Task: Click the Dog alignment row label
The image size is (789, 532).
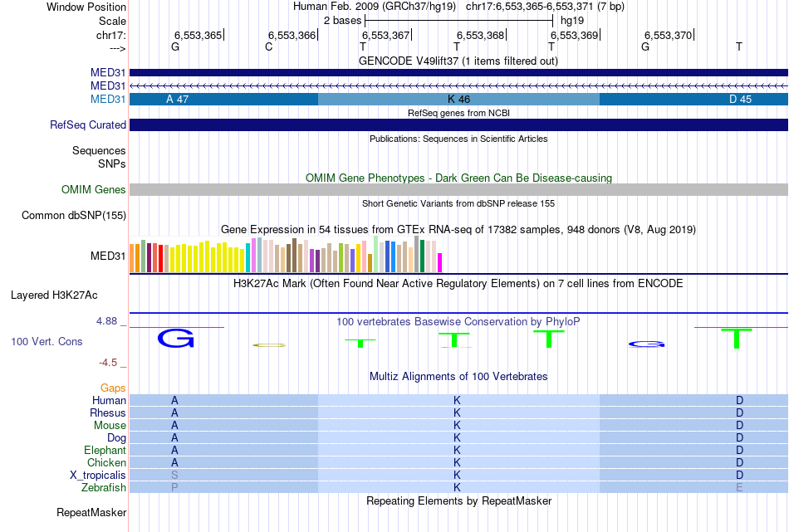Action: click(116, 438)
